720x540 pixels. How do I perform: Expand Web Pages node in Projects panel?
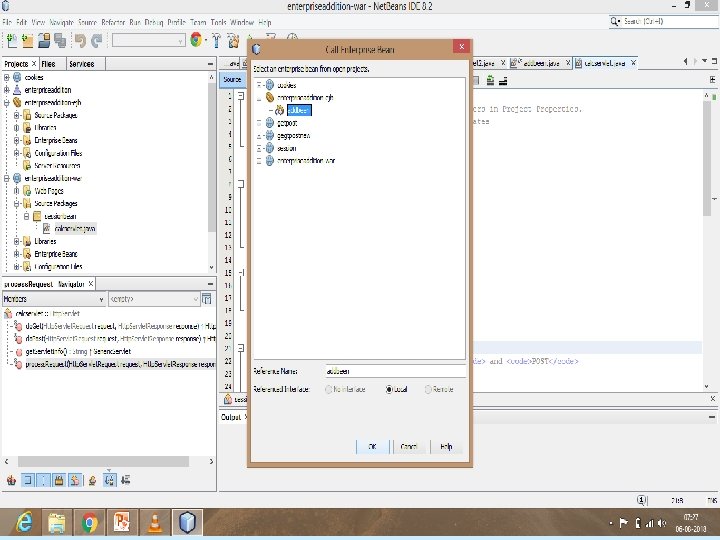click(17, 191)
